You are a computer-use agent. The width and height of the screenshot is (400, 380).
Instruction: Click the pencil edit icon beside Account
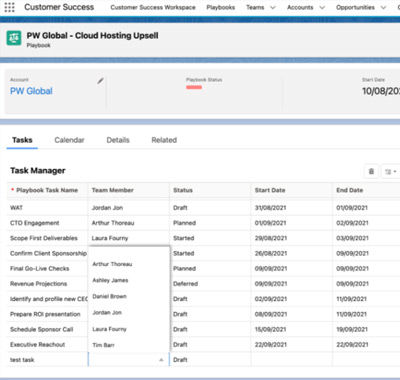[x=100, y=81]
